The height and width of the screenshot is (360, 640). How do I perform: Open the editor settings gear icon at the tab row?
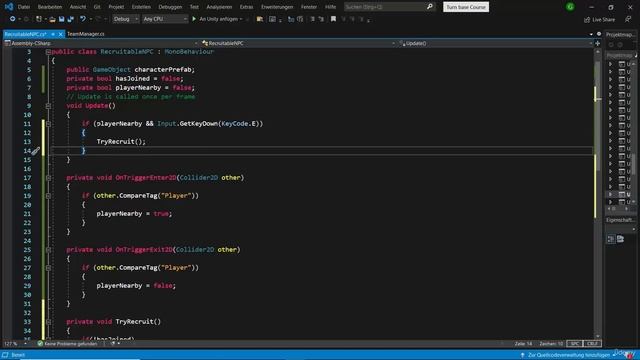(599, 34)
